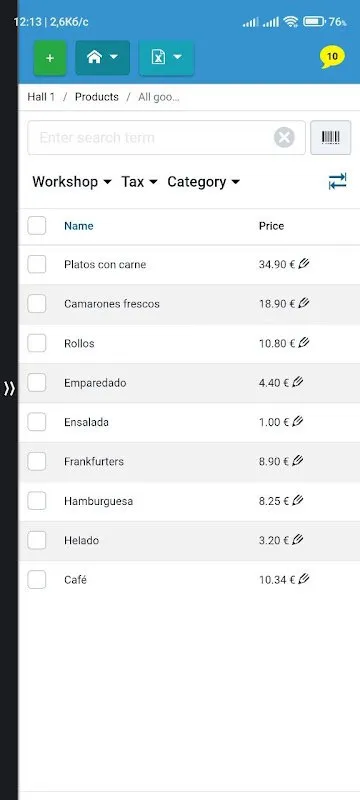This screenshot has width=360, height=800.
Task: Open the yellow notifications bubble showing 10
Action: [332, 57]
